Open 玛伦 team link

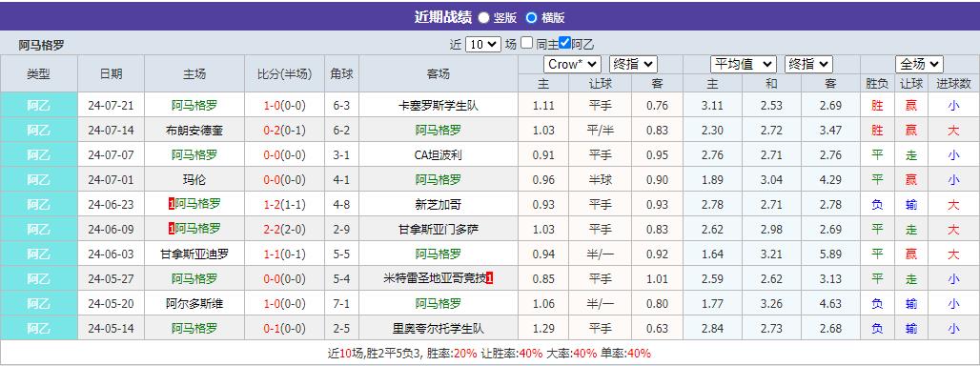tap(194, 180)
